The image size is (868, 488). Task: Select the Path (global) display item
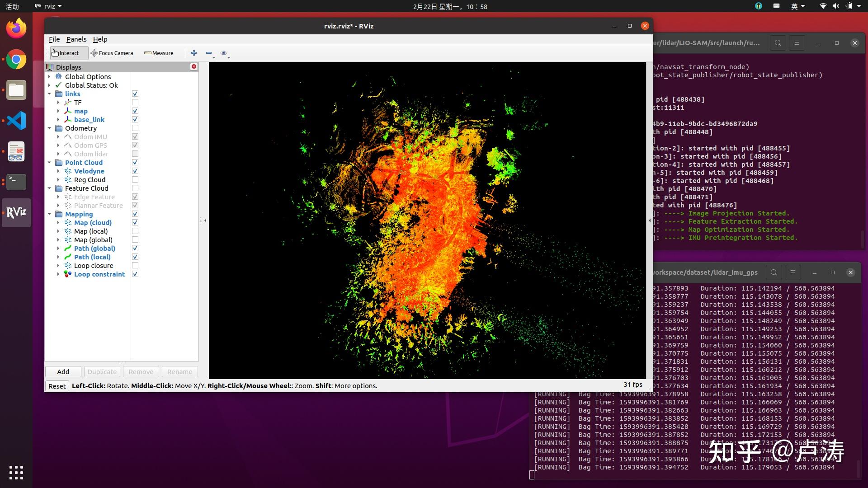click(94, 249)
